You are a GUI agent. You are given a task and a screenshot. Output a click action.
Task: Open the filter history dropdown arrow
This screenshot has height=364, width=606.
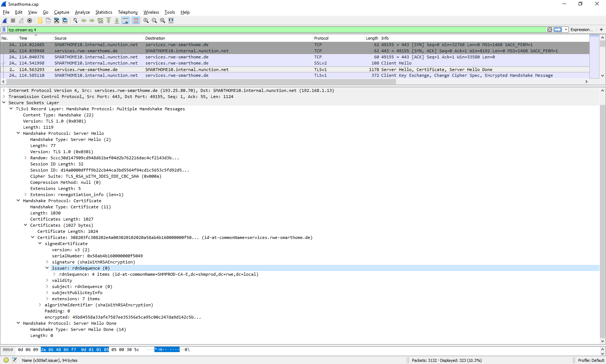pos(566,30)
